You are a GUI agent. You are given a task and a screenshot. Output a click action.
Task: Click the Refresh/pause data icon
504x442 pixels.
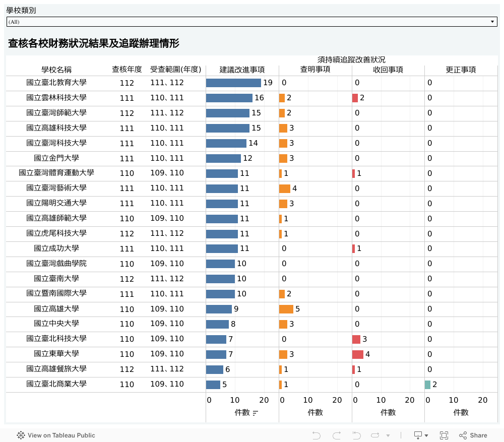pos(375,435)
